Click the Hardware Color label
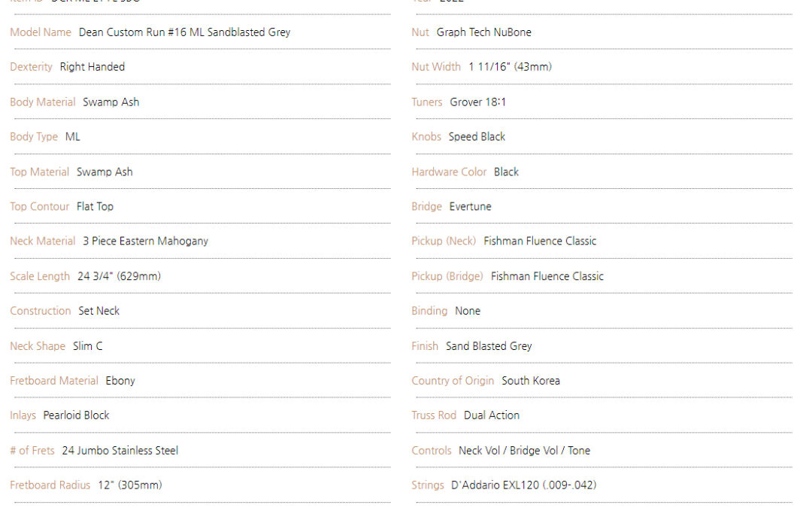 coord(449,172)
